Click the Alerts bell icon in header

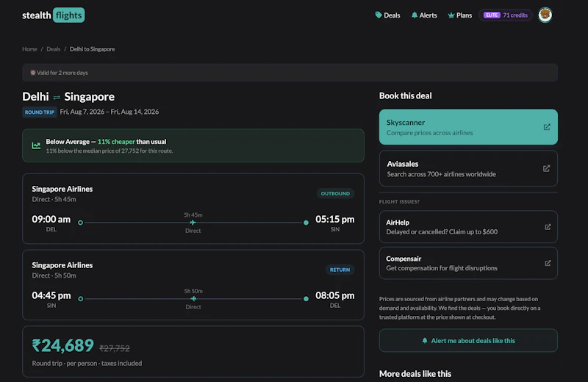coord(415,15)
